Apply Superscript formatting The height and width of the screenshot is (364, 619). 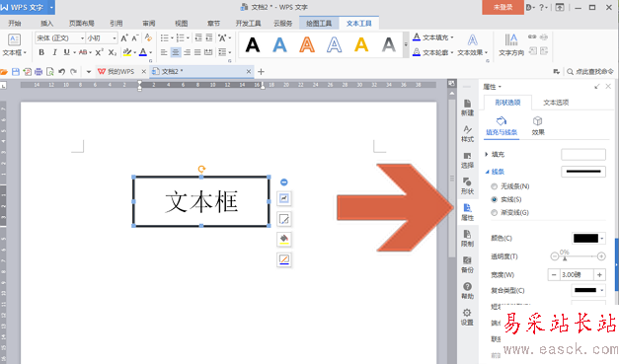99,52
